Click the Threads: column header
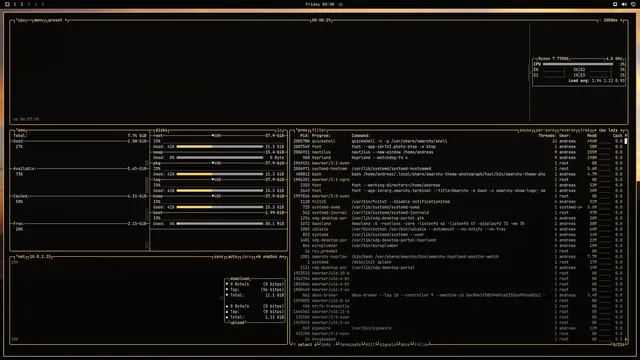 click(547, 136)
